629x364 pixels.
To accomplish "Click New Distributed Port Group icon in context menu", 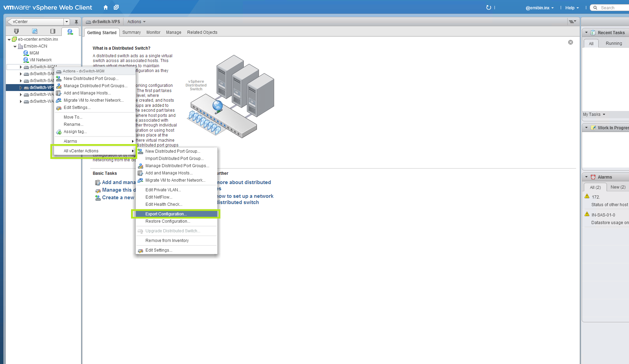I will [x=59, y=79].
